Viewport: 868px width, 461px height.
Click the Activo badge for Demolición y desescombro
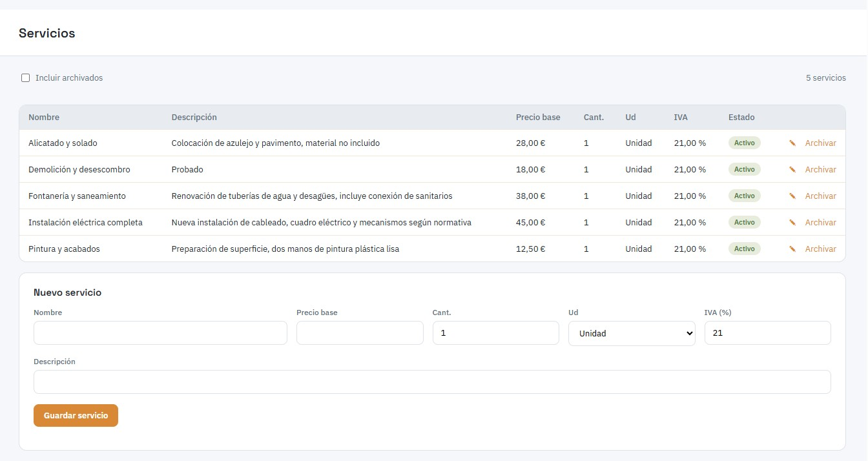coord(745,170)
